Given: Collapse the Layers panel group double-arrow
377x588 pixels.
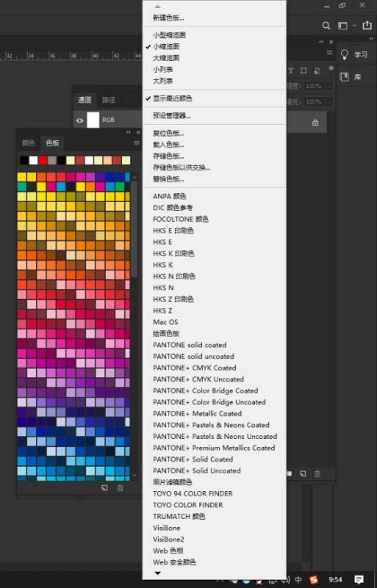Looking at the screenshot, I should point(321,42).
